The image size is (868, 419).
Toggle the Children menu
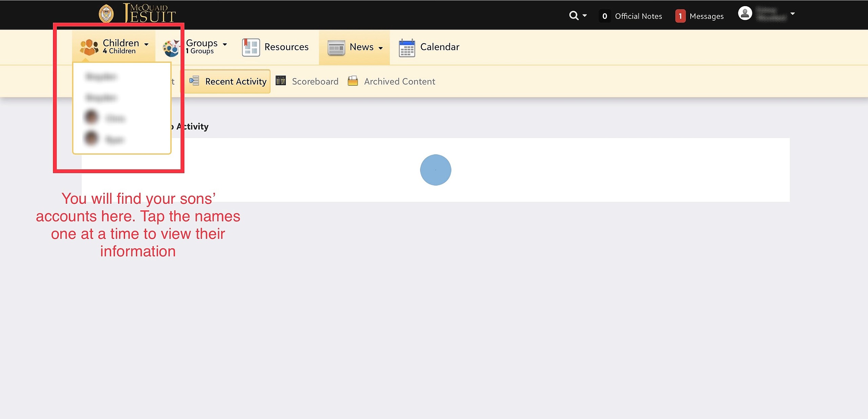pos(114,46)
